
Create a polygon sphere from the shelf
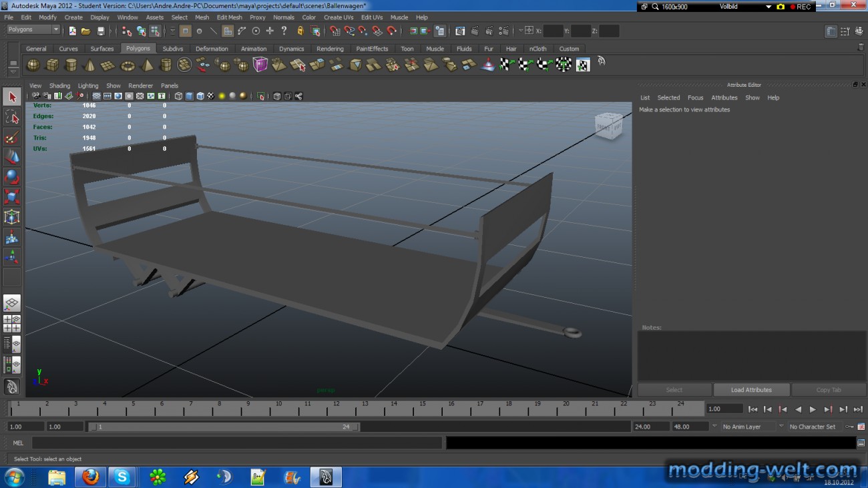tap(33, 65)
